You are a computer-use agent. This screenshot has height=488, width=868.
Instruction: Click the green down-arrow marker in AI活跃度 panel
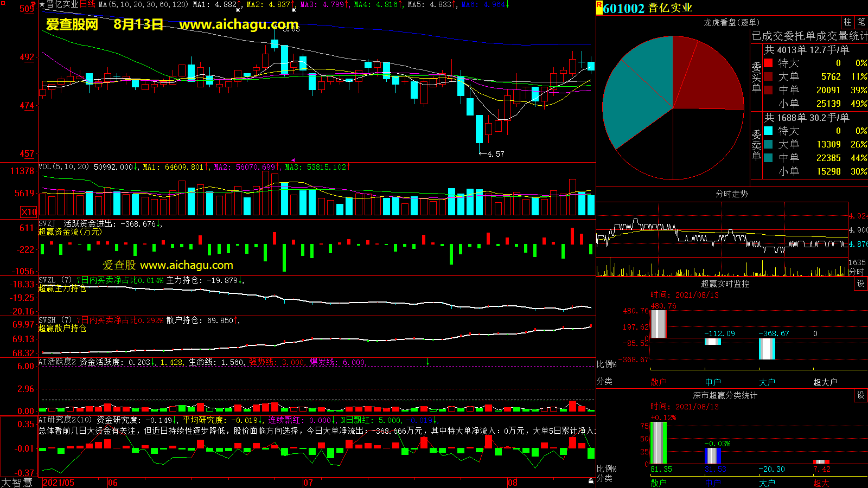click(427, 362)
